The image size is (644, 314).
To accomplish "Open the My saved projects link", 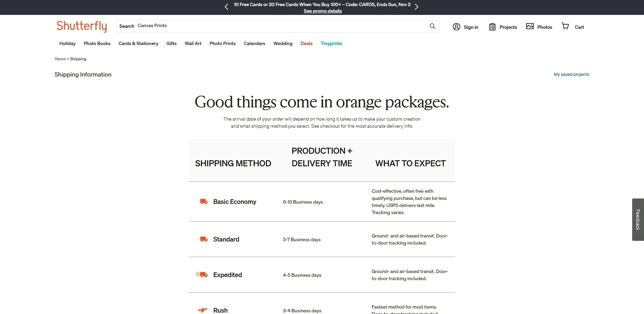I will pos(571,75).
